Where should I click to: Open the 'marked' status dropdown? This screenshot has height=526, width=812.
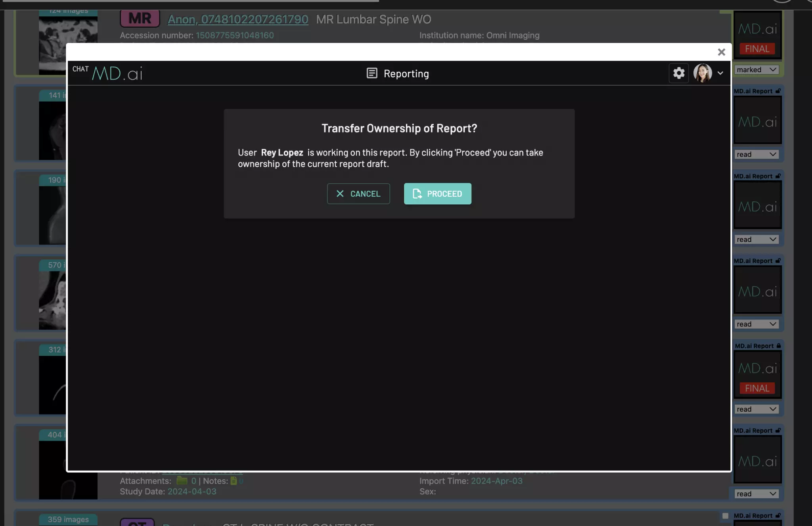pyautogui.click(x=756, y=70)
